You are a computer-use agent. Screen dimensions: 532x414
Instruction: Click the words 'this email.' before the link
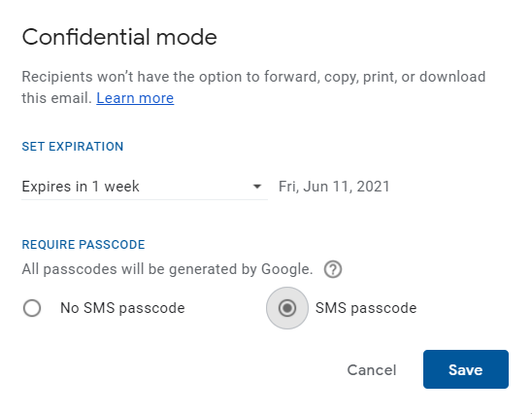pyautogui.click(x=56, y=98)
